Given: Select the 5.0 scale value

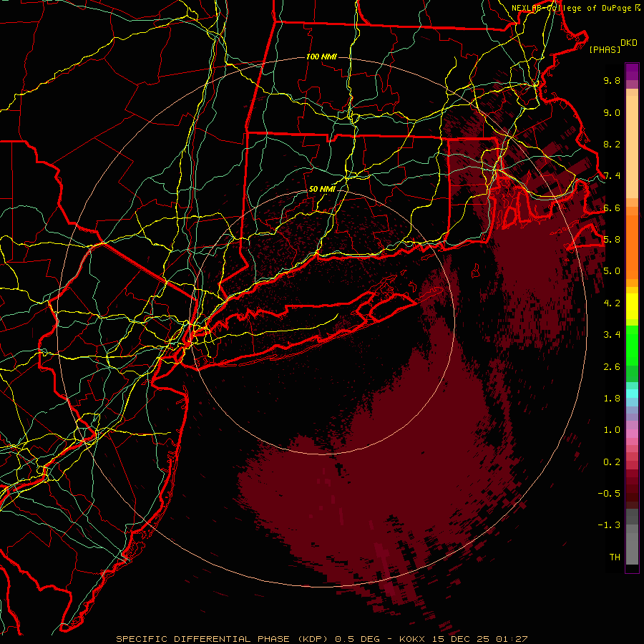Looking at the screenshot, I should 612,271.
